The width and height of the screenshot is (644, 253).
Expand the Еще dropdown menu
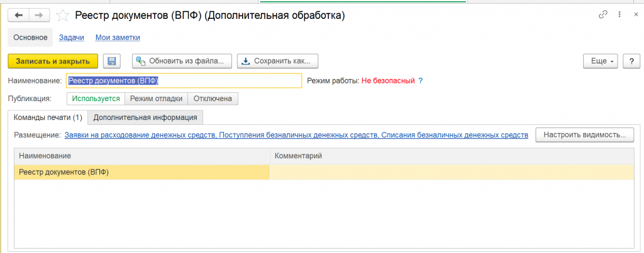tap(601, 61)
